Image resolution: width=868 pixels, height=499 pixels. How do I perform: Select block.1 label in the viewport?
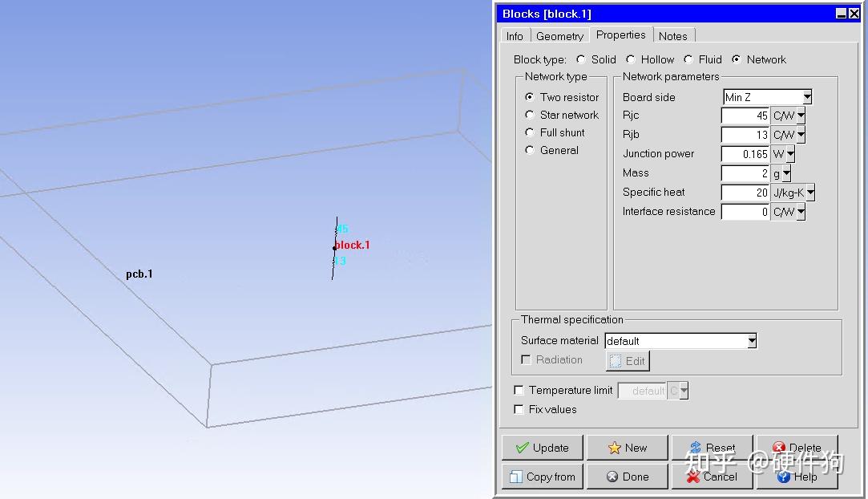point(352,245)
